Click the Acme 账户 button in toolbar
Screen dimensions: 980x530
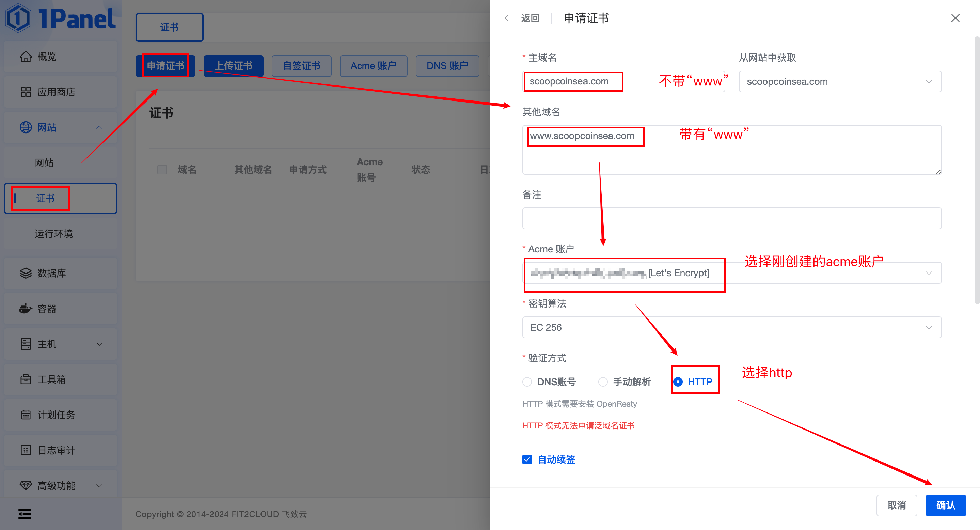point(373,66)
